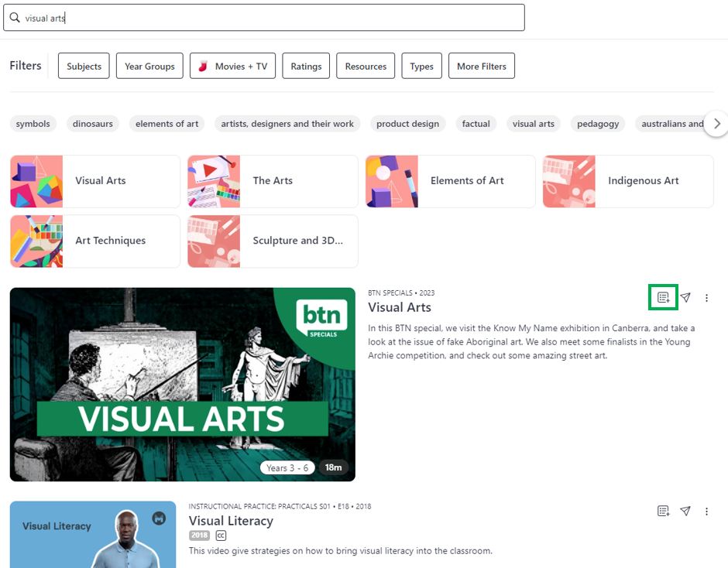Select artists, designers and their work chip

point(287,124)
